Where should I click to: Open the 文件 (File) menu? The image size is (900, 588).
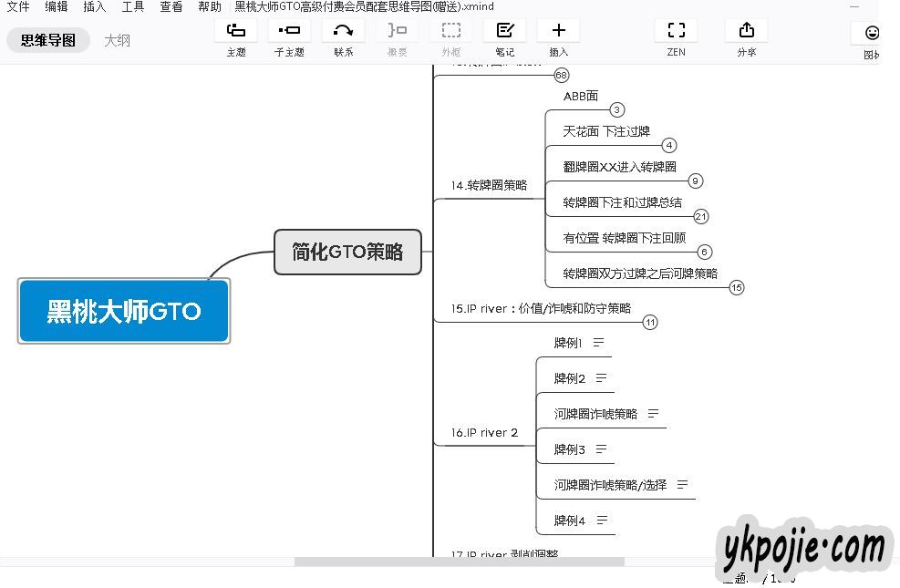(x=18, y=6)
